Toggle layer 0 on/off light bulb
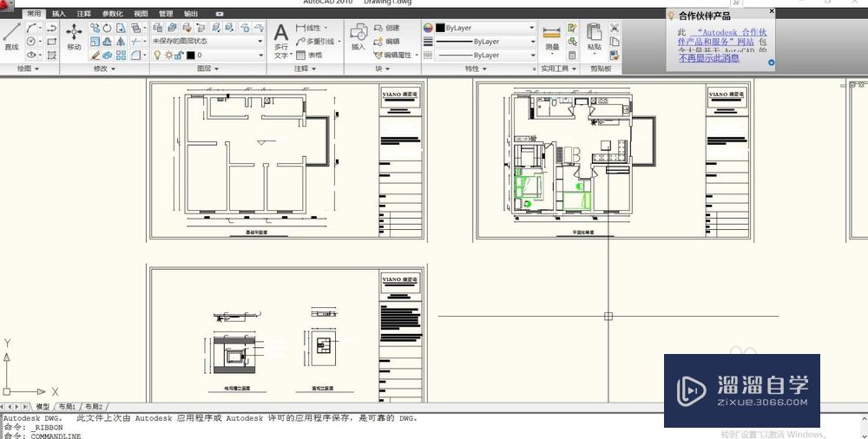The height and width of the screenshot is (439, 868). [x=157, y=56]
